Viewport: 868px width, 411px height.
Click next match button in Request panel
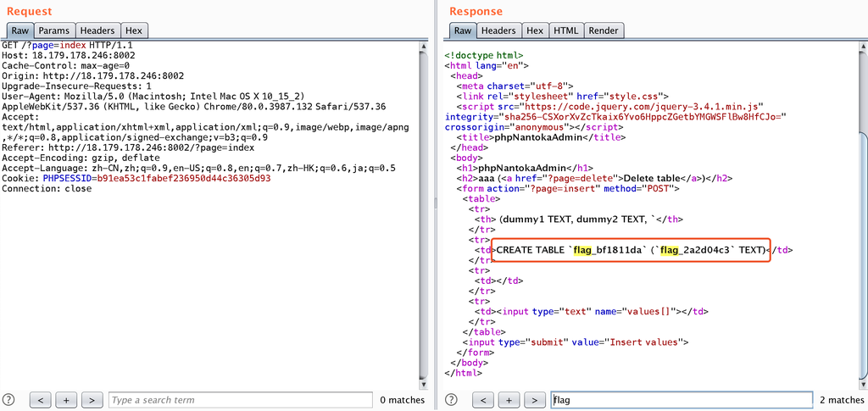(x=92, y=400)
